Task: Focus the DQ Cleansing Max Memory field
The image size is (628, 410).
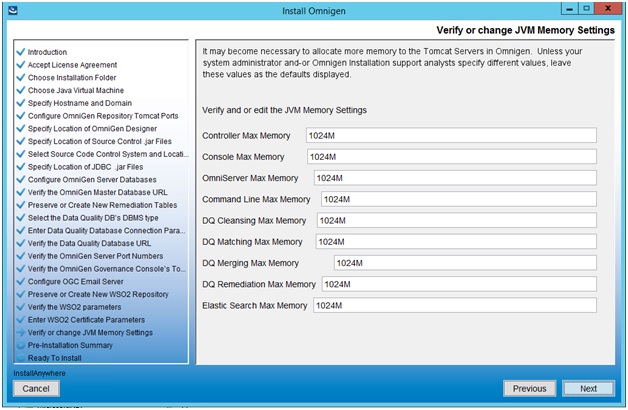Action: point(457,220)
